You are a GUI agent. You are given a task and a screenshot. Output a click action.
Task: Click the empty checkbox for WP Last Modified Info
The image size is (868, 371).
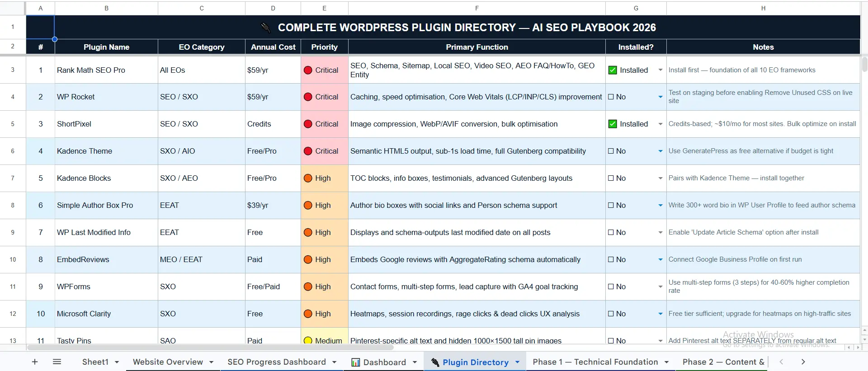pyautogui.click(x=611, y=232)
